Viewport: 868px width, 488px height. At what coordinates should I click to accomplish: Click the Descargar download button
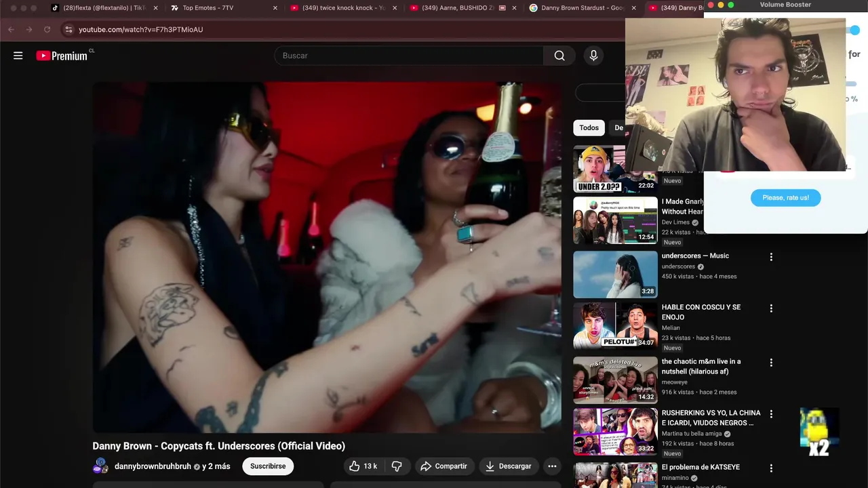pyautogui.click(x=509, y=466)
